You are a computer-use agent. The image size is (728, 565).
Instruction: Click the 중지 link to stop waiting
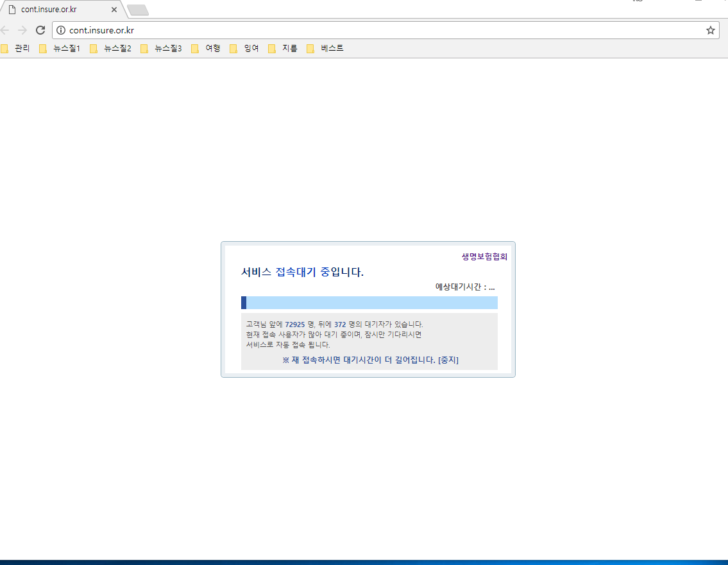pyautogui.click(x=450, y=360)
